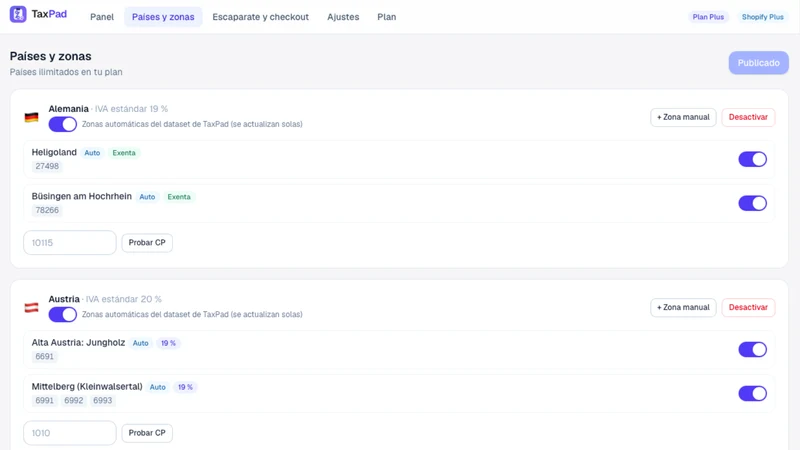Click the Austria country name
Viewport: 800px width, 450px height.
point(64,299)
